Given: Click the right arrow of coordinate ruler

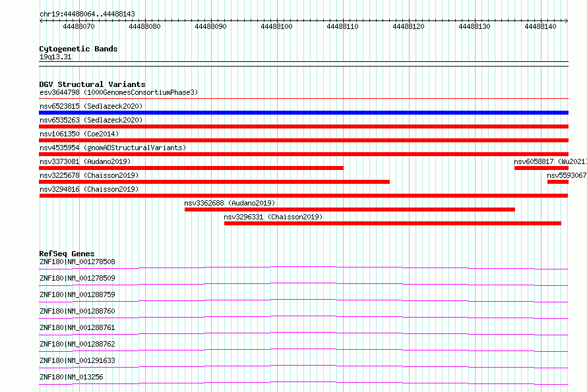Looking at the screenshot, I should pyautogui.click(x=566, y=20).
